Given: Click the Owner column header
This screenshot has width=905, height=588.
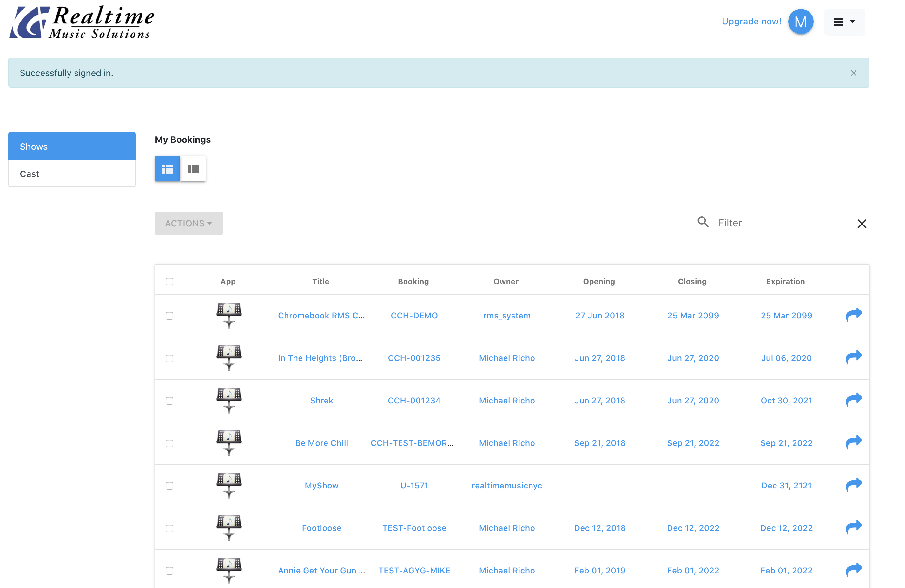Looking at the screenshot, I should point(506,282).
